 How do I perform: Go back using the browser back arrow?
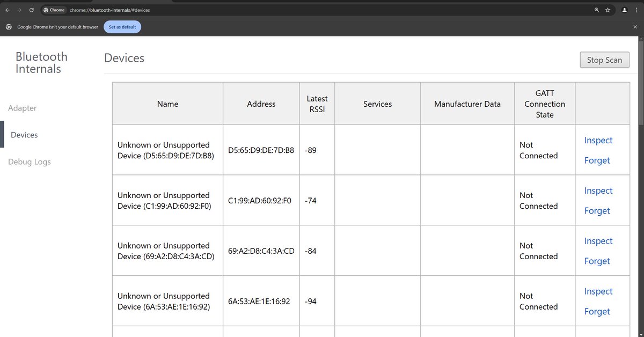pos(8,10)
